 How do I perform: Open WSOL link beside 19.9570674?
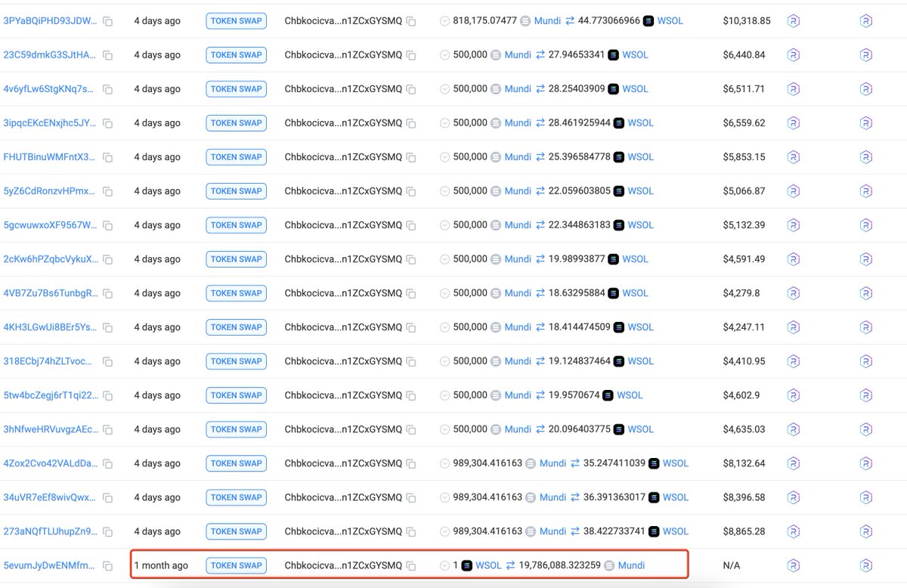point(630,395)
